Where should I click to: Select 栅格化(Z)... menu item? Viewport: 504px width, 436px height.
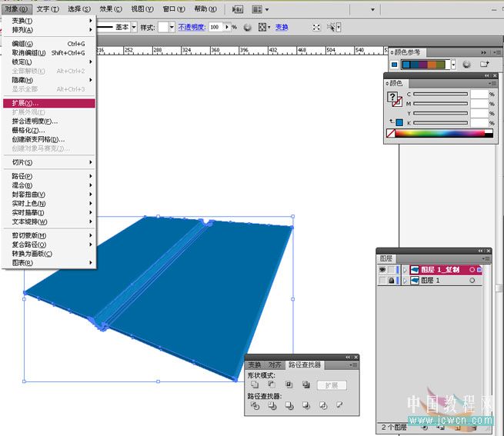click(49, 130)
